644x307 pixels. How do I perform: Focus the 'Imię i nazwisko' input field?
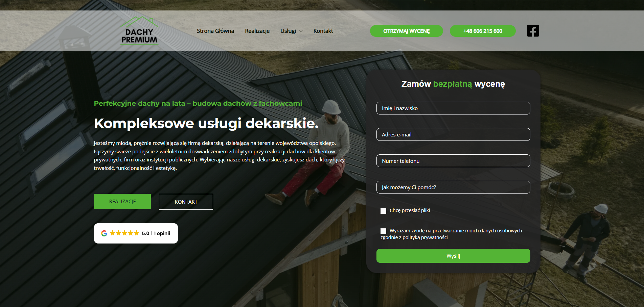click(x=453, y=108)
